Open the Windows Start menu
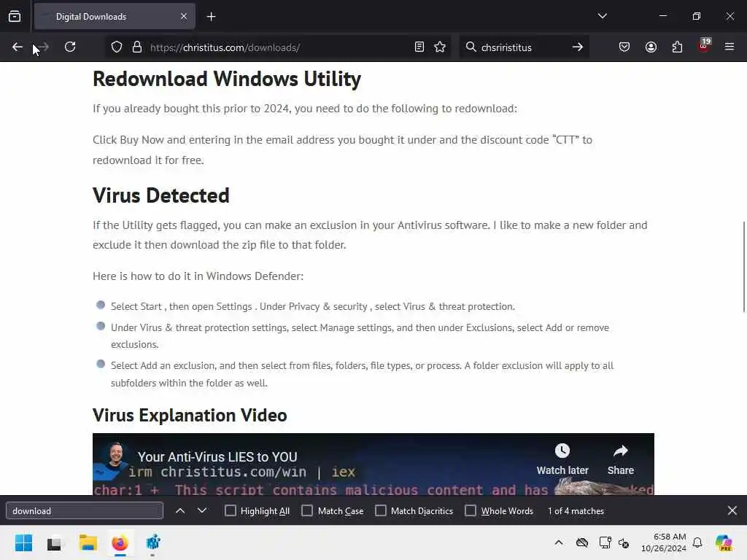 click(24, 542)
